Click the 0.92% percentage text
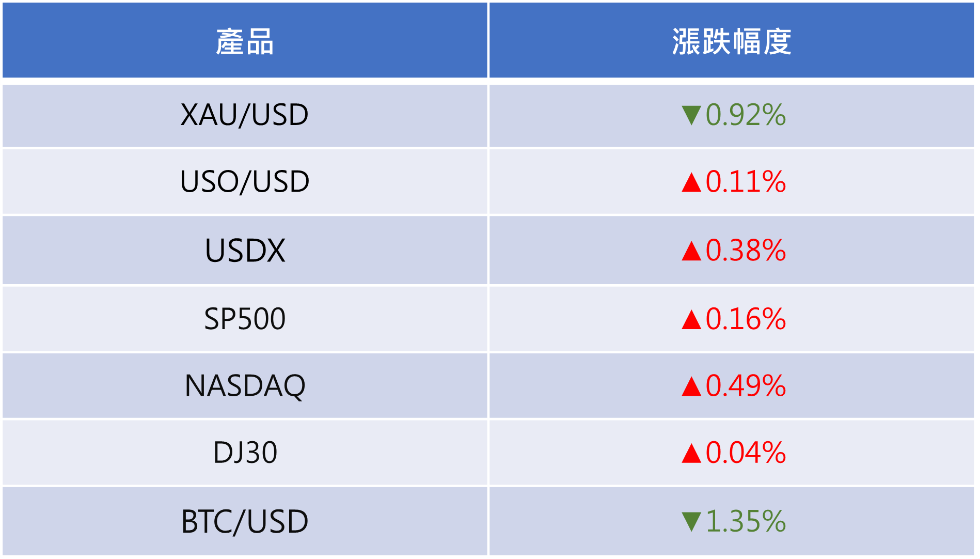Viewport: 980px width, 559px height. (746, 115)
